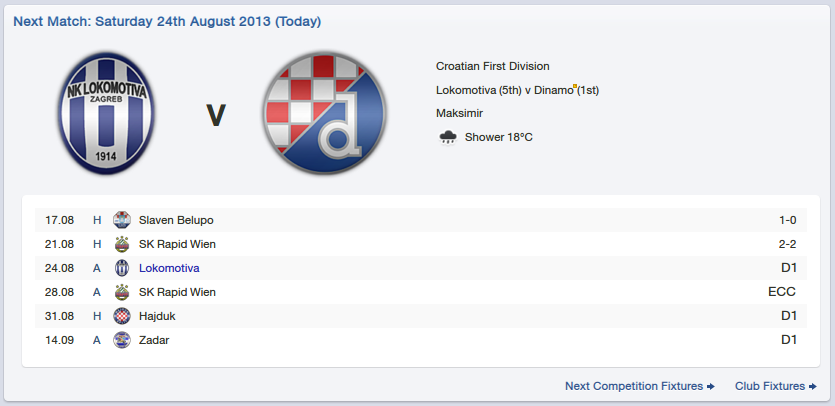Image resolution: width=835 pixels, height=406 pixels.
Task: Click the NK Lokomotiva Zagreb crest
Action: coord(106,113)
